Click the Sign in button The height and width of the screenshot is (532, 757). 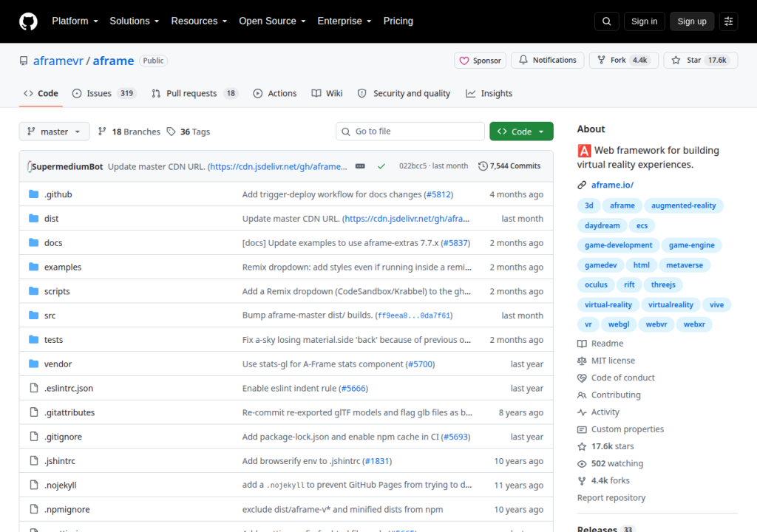[x=644, y=21]
